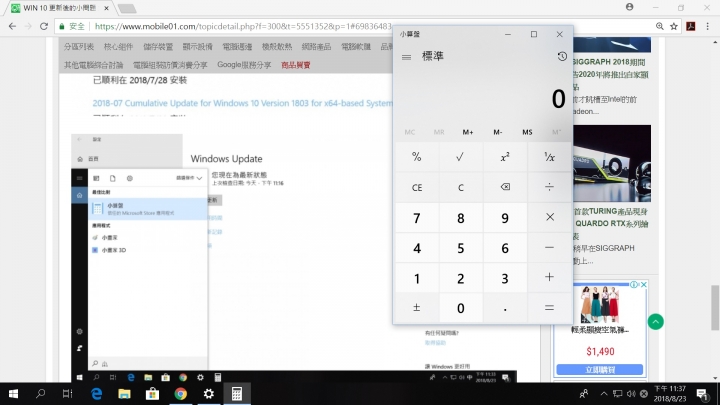Click digit 6 on calculator
720x405 pixels.
[505, 248]
